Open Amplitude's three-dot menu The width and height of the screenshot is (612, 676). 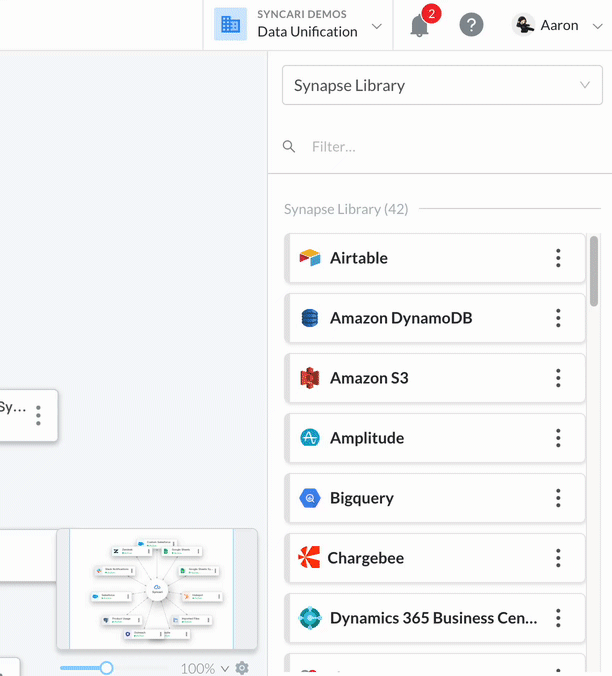tap(558, 438)
